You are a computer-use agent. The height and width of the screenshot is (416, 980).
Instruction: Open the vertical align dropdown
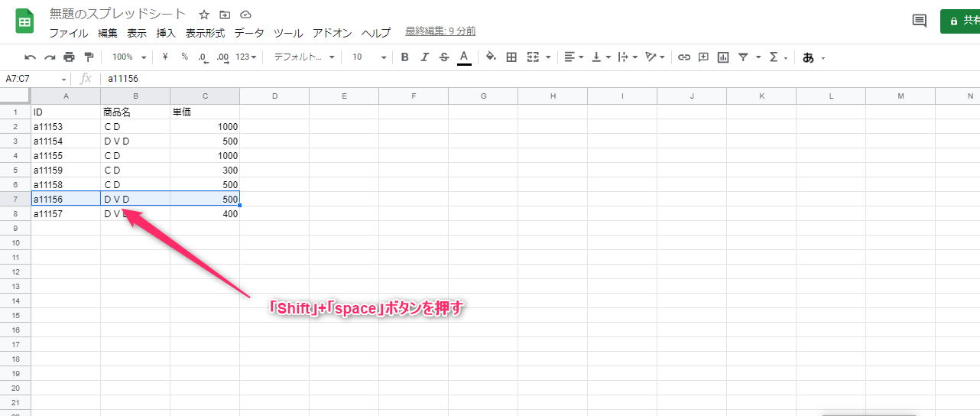pos(602,57)
